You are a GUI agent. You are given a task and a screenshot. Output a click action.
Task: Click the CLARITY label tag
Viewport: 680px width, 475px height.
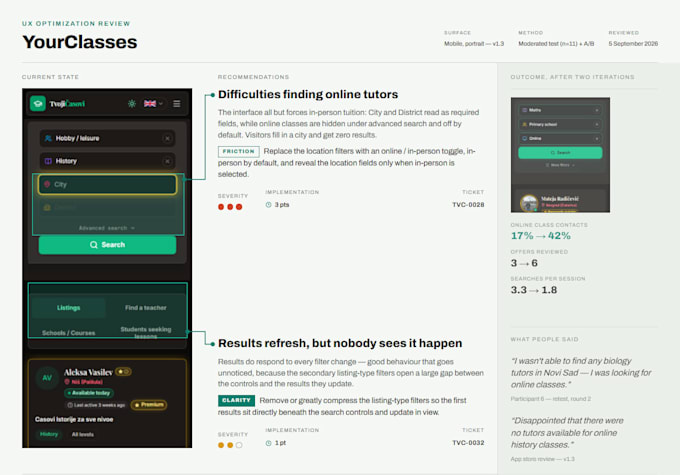coord(236,400)
